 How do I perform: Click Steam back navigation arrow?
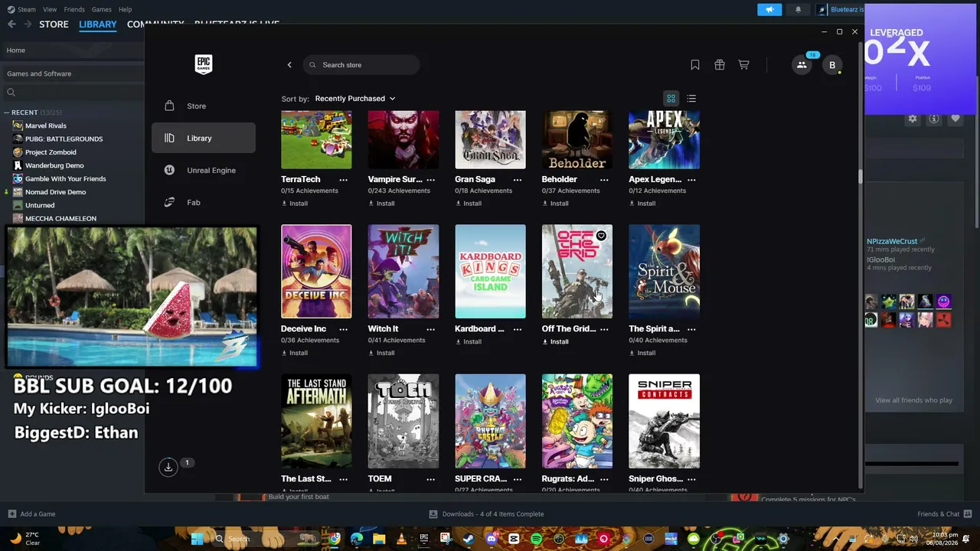coord(11,24)
